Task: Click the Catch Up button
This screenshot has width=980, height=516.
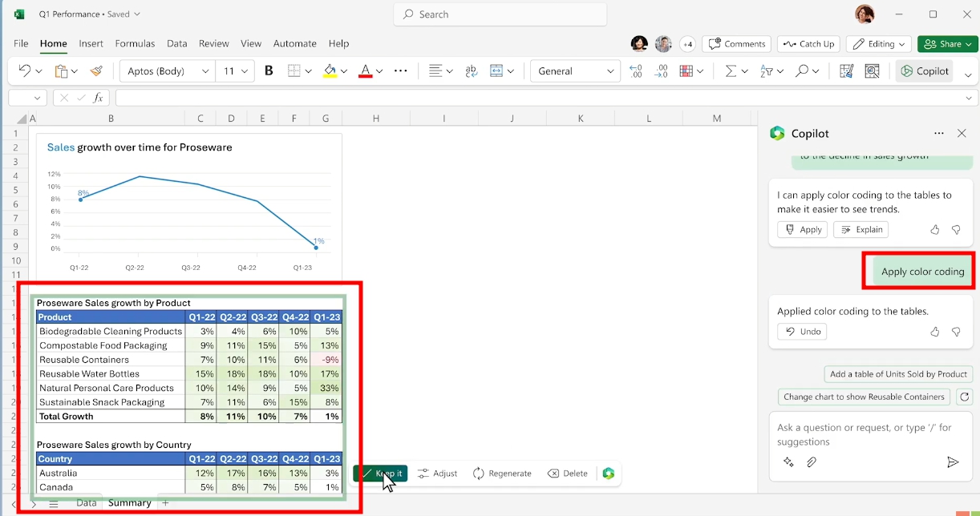Action: [808, 44]
